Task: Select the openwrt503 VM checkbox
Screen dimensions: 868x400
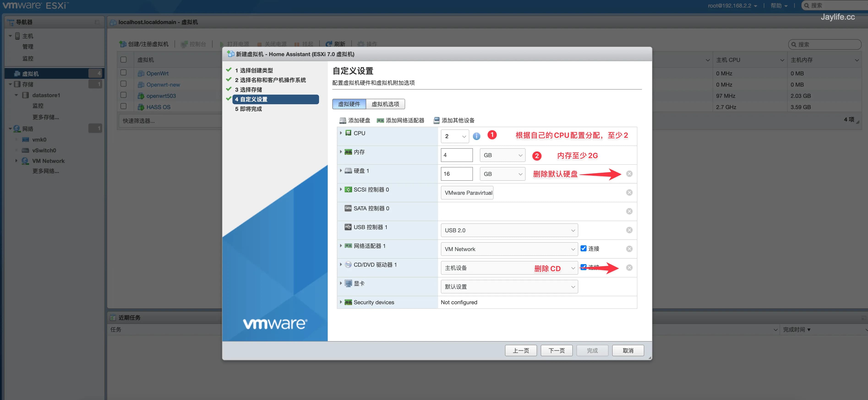Action: (123, 95)
